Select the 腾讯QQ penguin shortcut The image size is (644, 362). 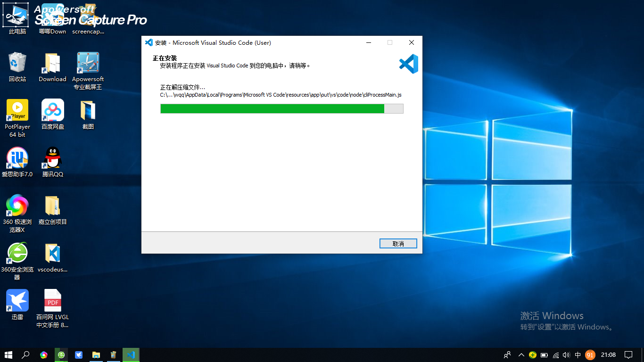pyautogui.click(x=53, y=162)
